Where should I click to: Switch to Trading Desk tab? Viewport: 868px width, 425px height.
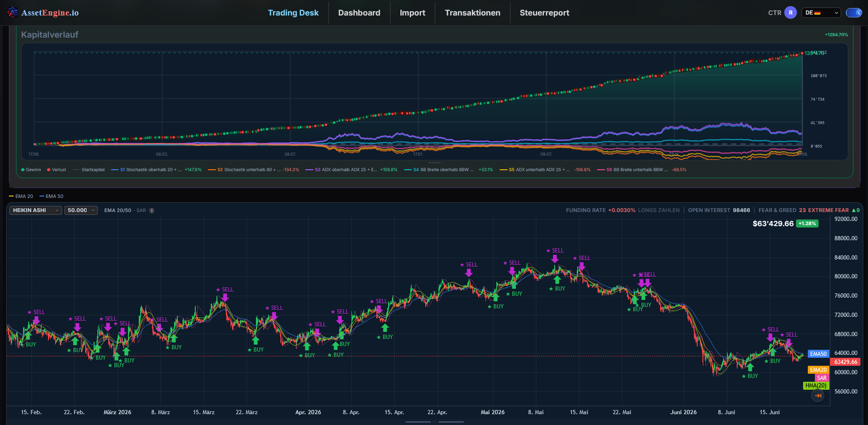pos(293,13)
